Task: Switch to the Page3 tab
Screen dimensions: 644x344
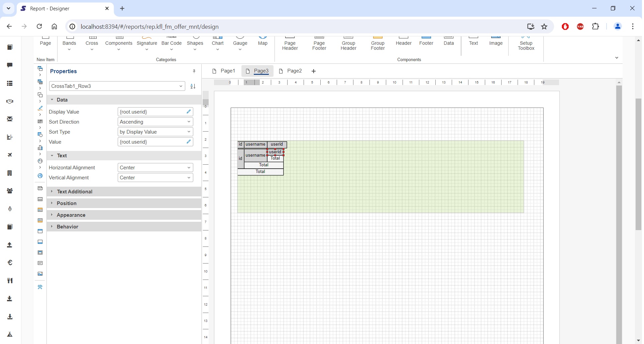Action: 257,71
